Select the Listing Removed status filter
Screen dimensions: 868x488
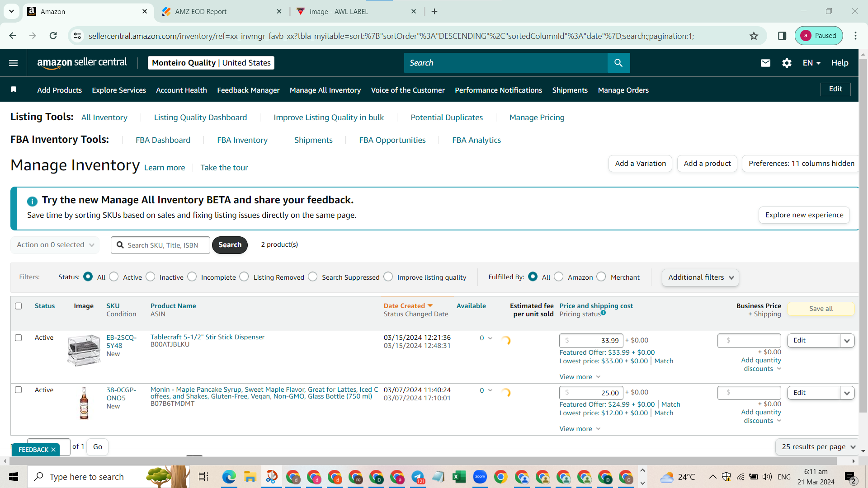pyautogui.click(x=244, y=277)
